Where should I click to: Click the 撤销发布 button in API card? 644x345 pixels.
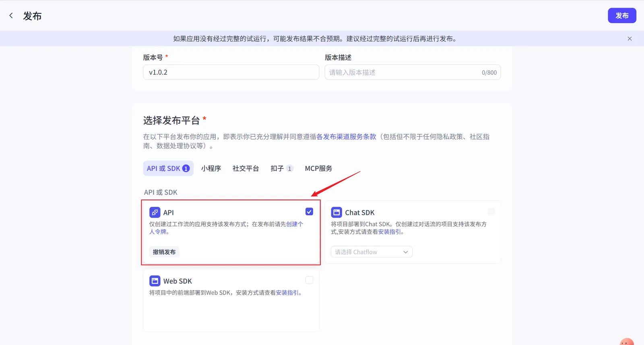click(164, 252)
